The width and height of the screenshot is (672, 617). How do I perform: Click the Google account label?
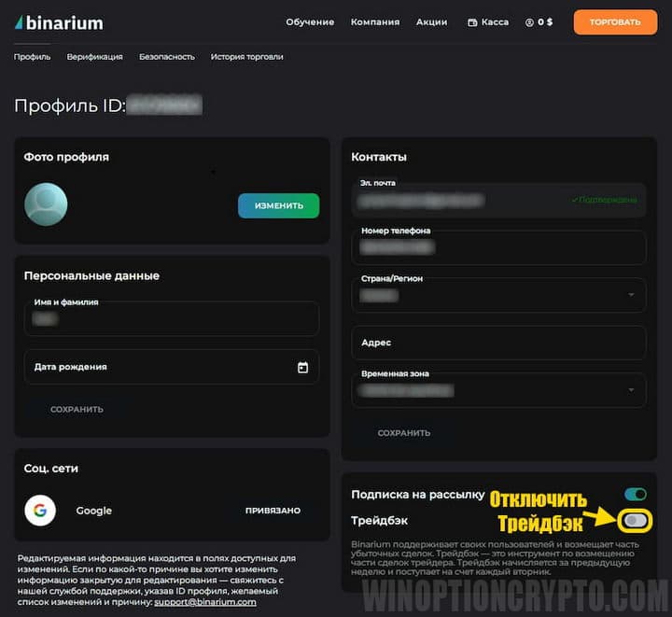pos(94,511)
